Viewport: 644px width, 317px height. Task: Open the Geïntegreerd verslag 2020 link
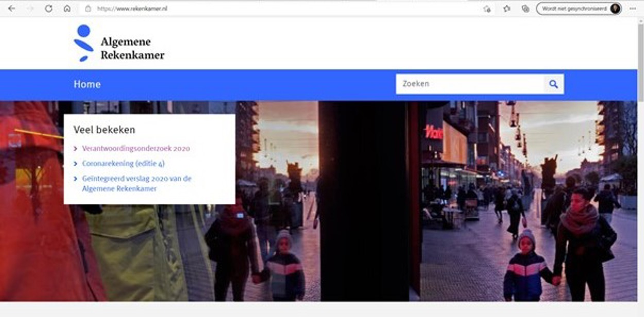tap(137, 184)
